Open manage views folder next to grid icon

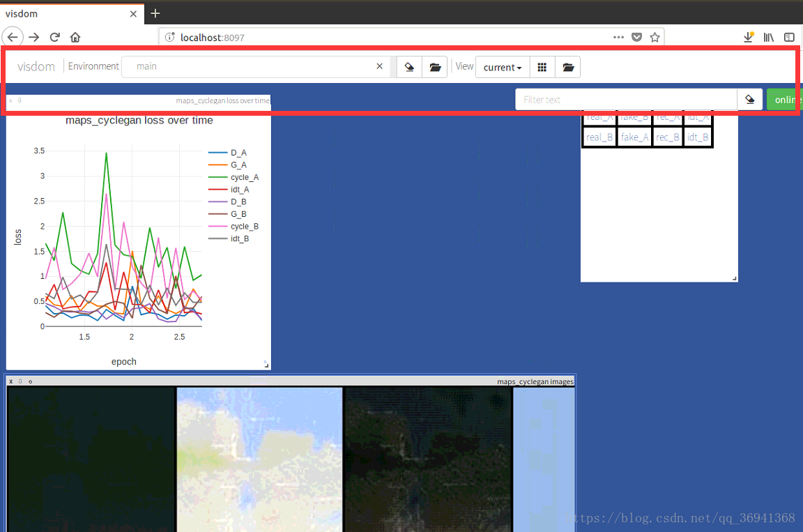click(x=568, y=67)
